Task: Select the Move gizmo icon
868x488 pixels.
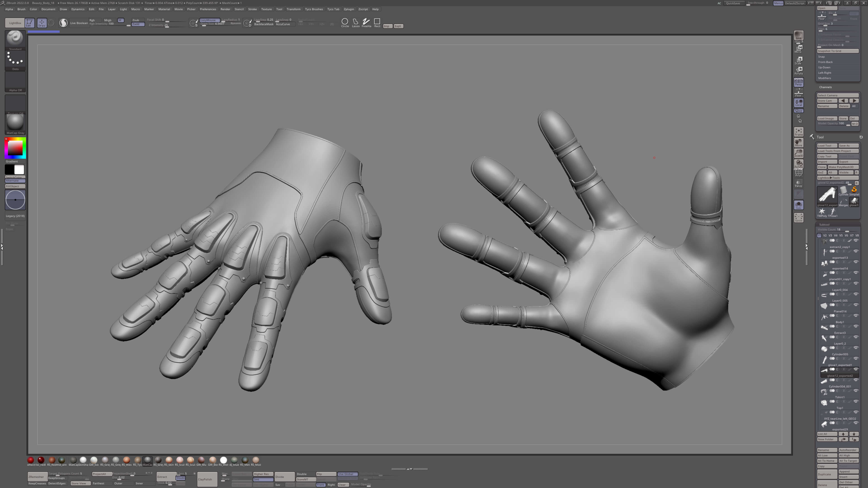Action: [x=798, y=49]
